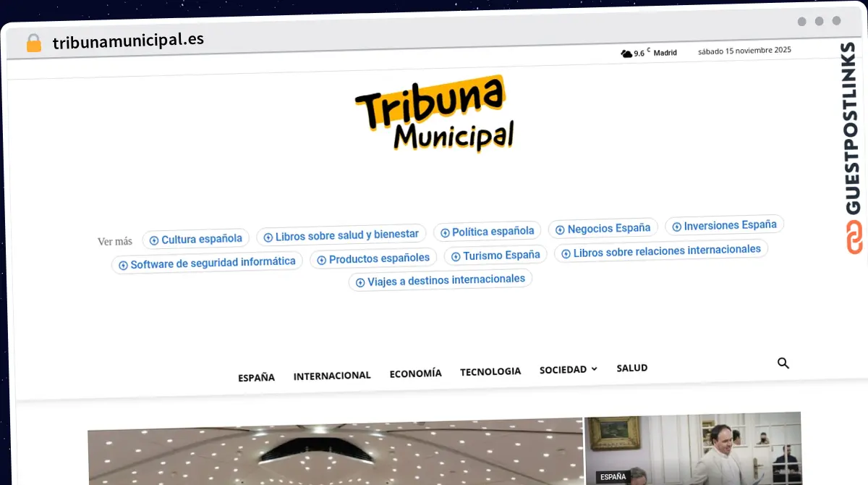Click the Tribuna Municipal logo

(435, 114)
